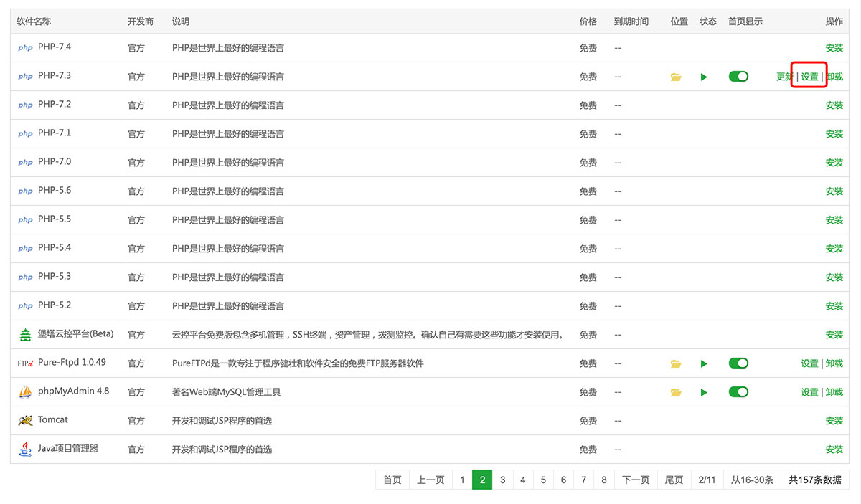Click the FTP icon beside Pure-Ftpd
Image resolution: width=861 pixels, height=504 pixels.
pos(25,363)
